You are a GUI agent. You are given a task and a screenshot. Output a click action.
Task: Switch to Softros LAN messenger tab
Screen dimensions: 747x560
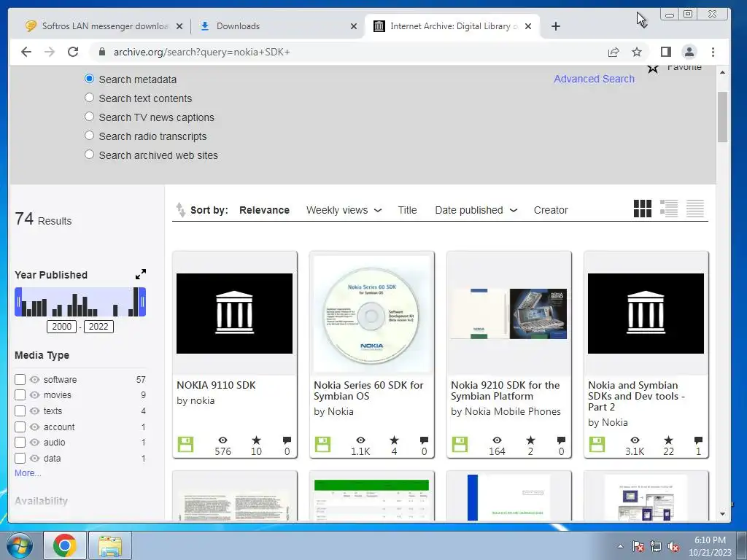click(x=104, y=26)
